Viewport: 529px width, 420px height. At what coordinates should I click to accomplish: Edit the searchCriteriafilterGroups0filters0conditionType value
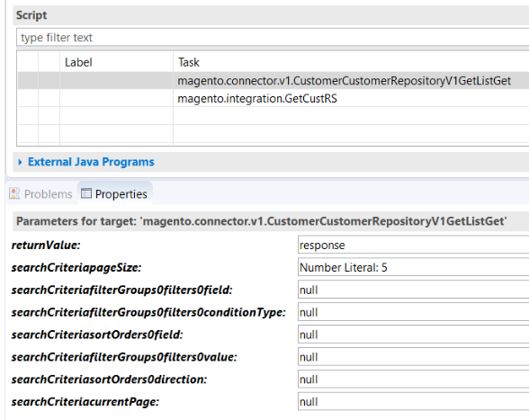(413, 312)
